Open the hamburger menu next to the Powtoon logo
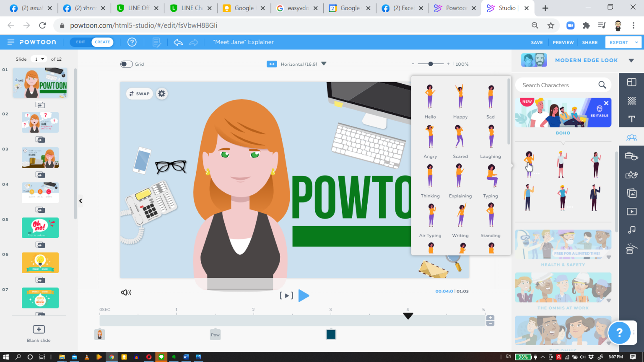This screenshot has width=644, height=362. point(10,42)
